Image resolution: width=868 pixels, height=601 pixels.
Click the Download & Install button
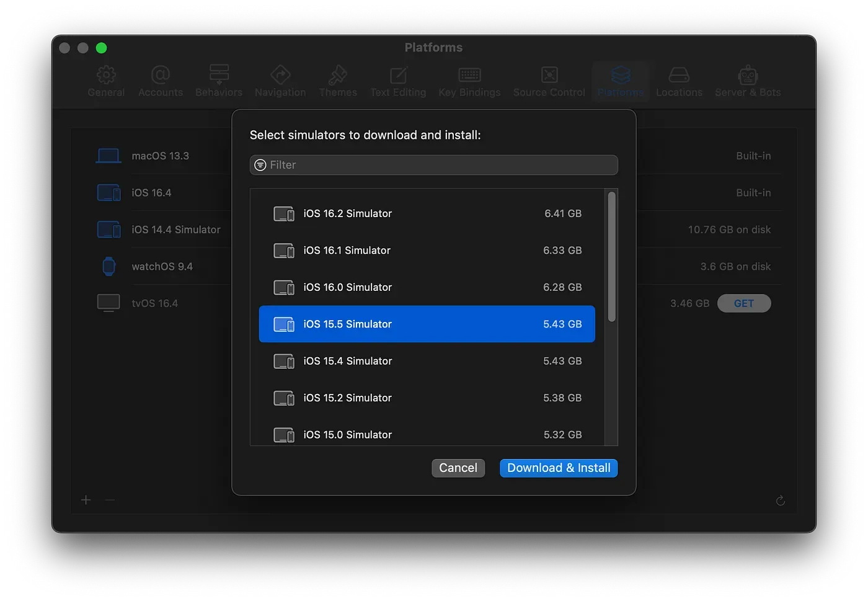[x=559, y=468]
